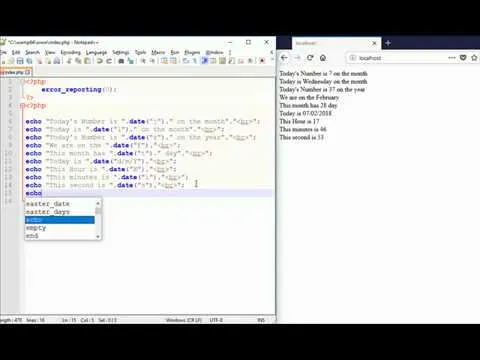This screenshot has height=360, width=480.
Task: Click the Replace toolbar icon
Action: (131, 61)
